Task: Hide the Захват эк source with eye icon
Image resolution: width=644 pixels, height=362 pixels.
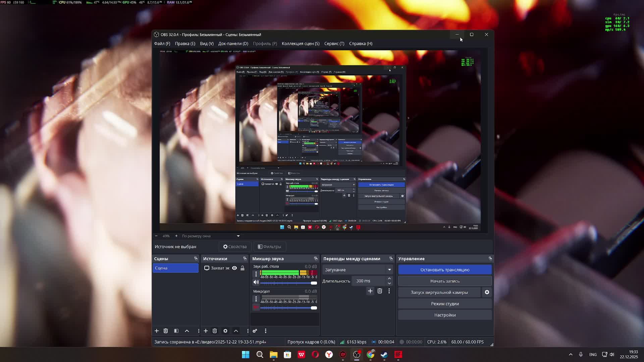Action: click(234, 268)
